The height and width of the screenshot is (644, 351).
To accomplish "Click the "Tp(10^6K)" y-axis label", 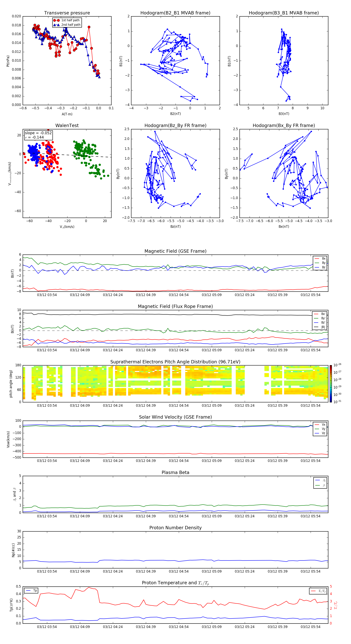I will pos(11,605).
